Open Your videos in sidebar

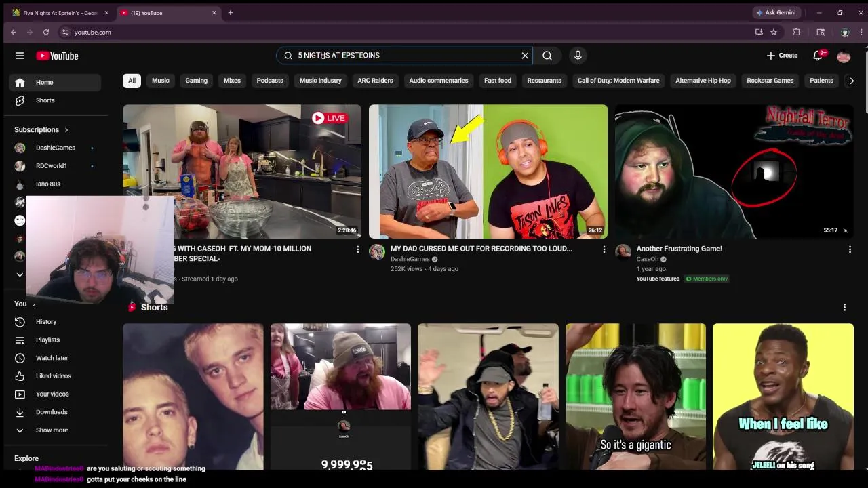coord(55,394)
